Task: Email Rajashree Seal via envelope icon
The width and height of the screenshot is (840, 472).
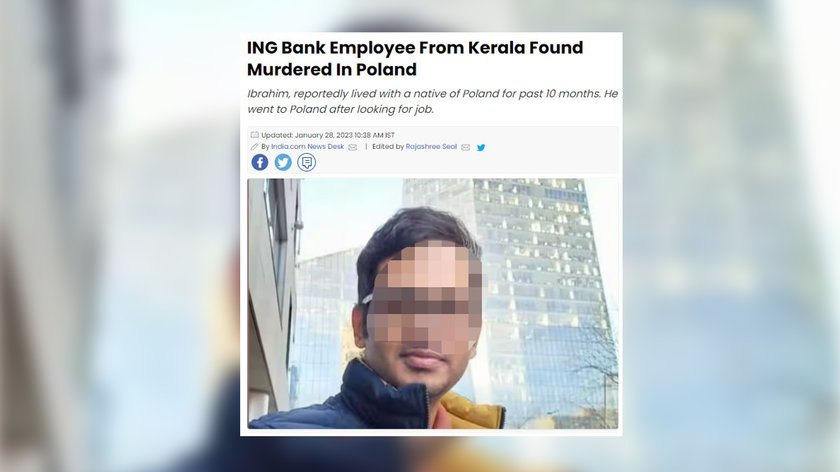Action: point(466,147)
